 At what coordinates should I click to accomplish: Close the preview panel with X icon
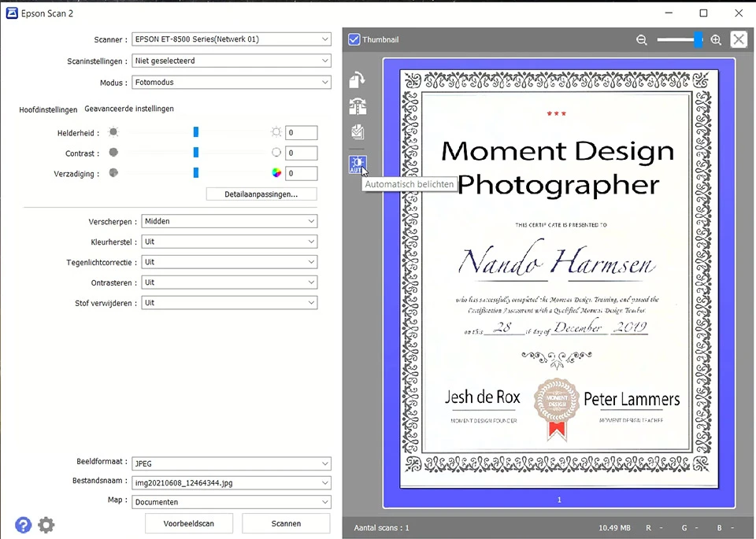coord(739,39)
